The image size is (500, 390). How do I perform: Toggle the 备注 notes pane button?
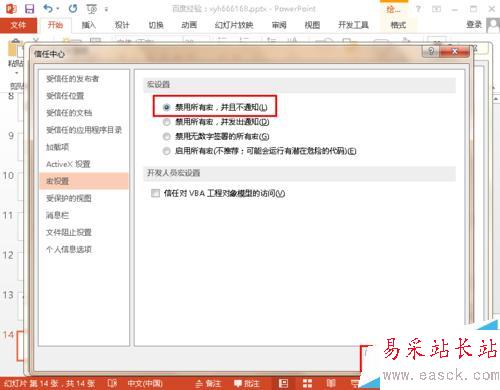208,384
